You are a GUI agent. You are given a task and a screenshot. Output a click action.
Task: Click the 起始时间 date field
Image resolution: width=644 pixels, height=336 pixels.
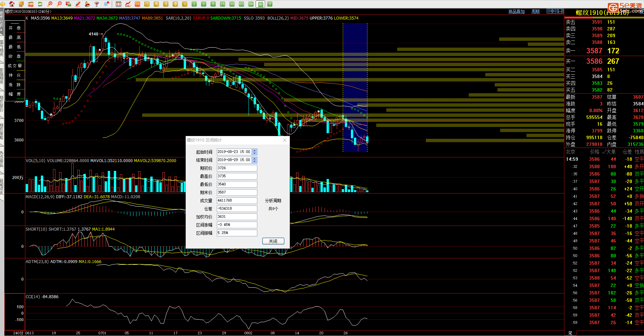pos(234,152)
